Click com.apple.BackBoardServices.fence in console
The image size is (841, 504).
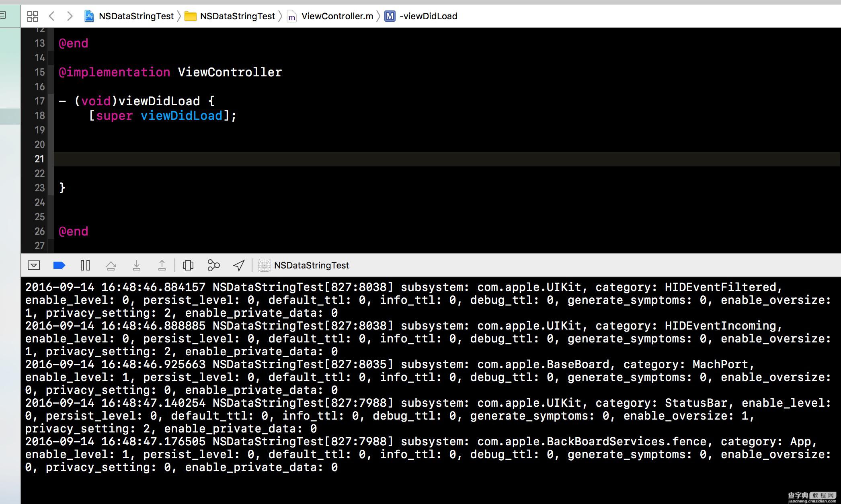point(592,441)
